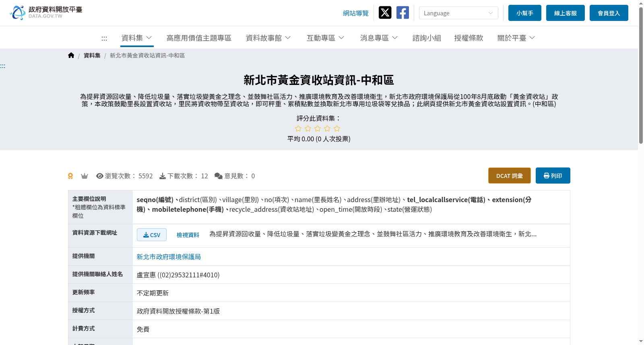644x345 pixels.
Task: Go to home via breadcrumb house icon
Action: point(71,56)
